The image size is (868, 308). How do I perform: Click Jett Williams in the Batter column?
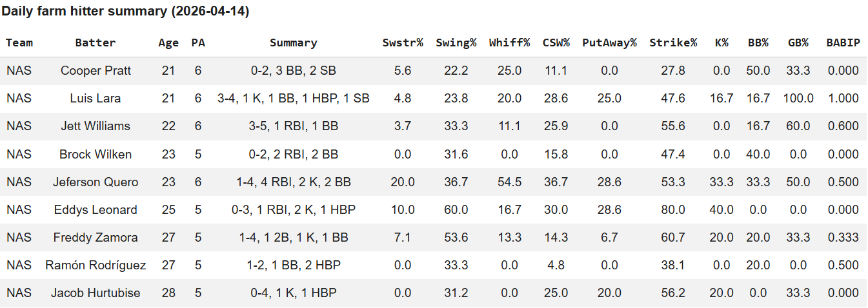click(x=96, y=126)
